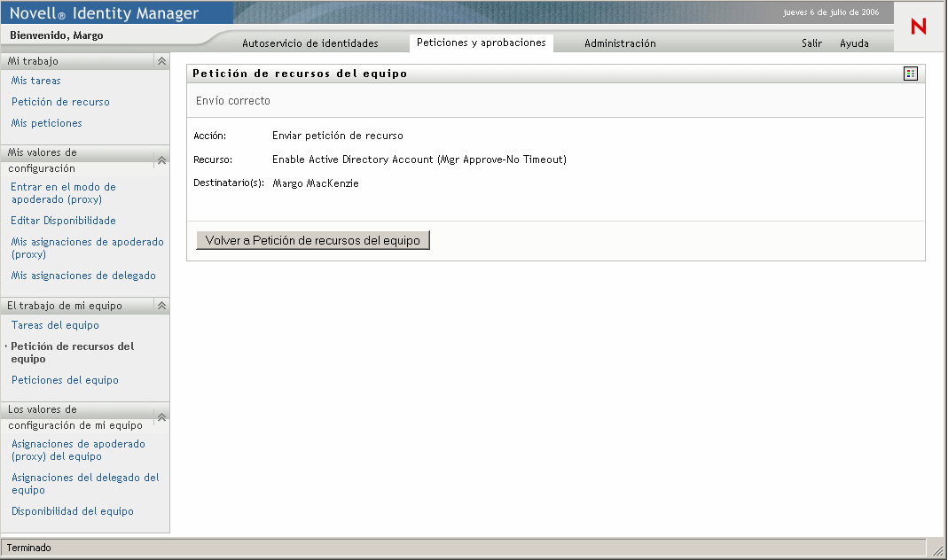The width and height of the screenshot is (948, 560).
Task: Go to Petición de recurso
Action: click(x=60, y=102)
